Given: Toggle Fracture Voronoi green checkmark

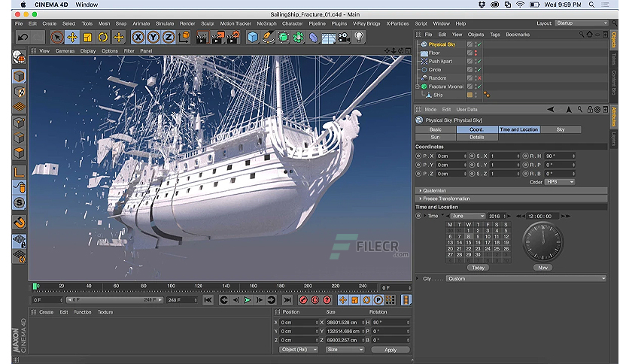Looking at the screenshot, I should click(x=479, y=86).
